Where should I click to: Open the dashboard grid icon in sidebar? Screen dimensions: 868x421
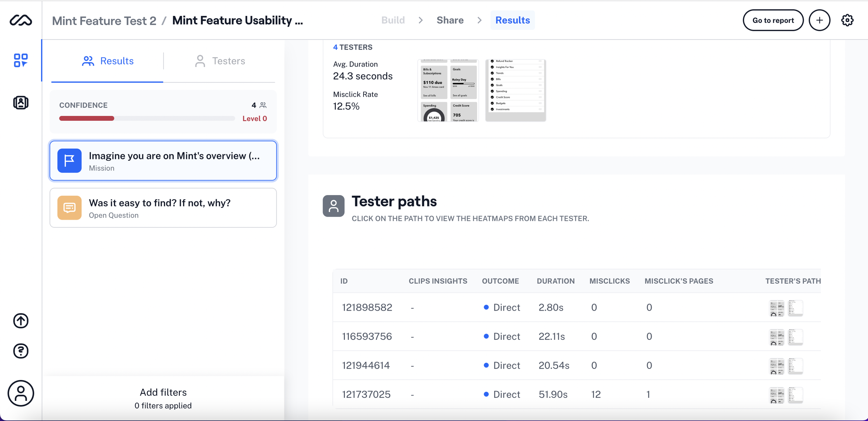coord(20,60)
